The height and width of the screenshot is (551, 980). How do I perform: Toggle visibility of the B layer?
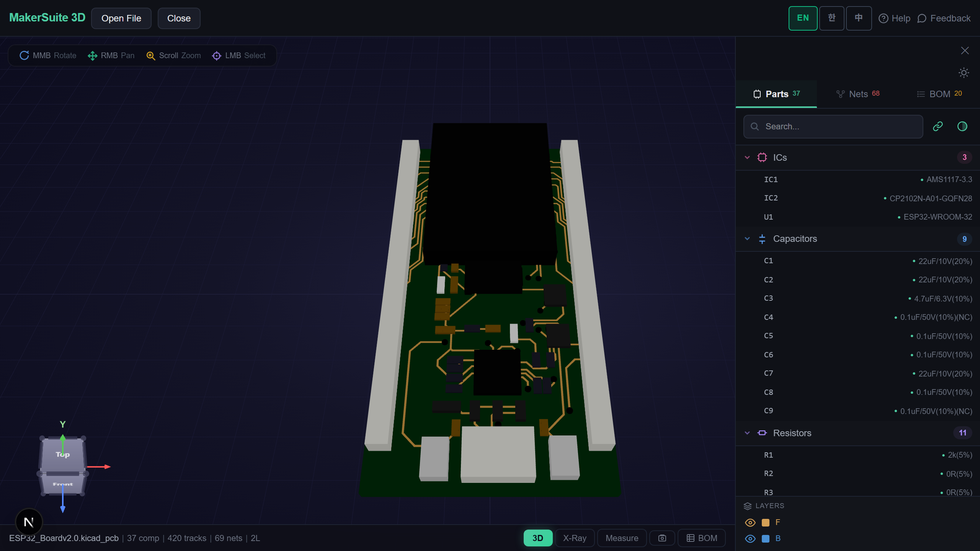[x=750, y=538]
